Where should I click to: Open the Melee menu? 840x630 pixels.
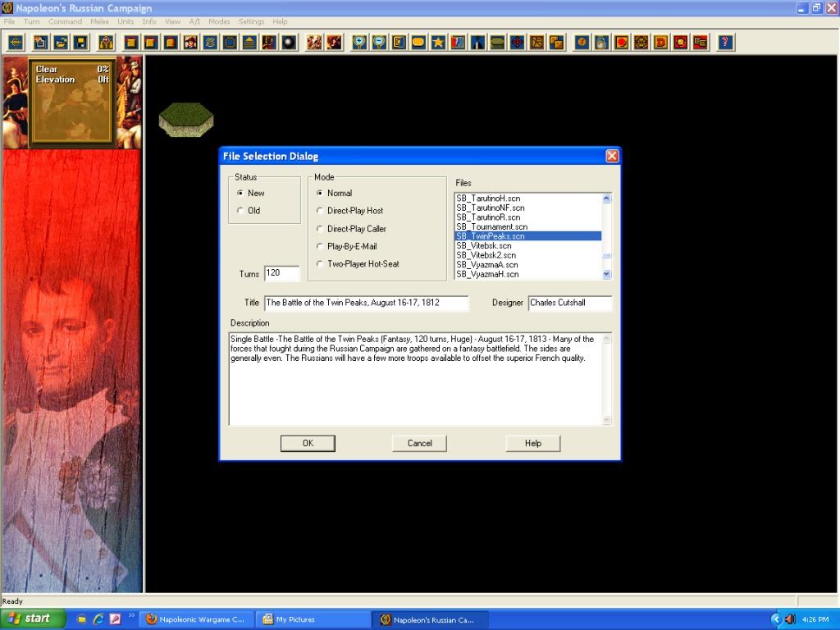pyautogui.click(x=99, y=21)
